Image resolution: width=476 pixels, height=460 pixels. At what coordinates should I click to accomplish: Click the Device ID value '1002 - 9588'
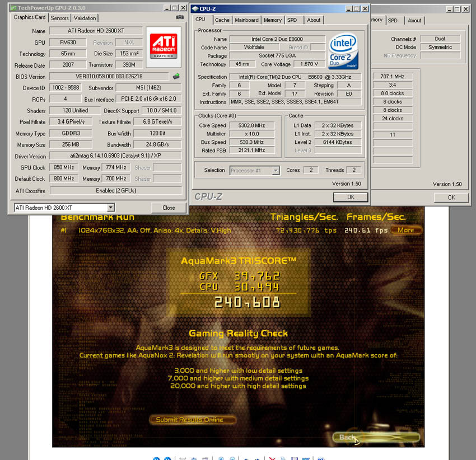[x=66, y=88]
